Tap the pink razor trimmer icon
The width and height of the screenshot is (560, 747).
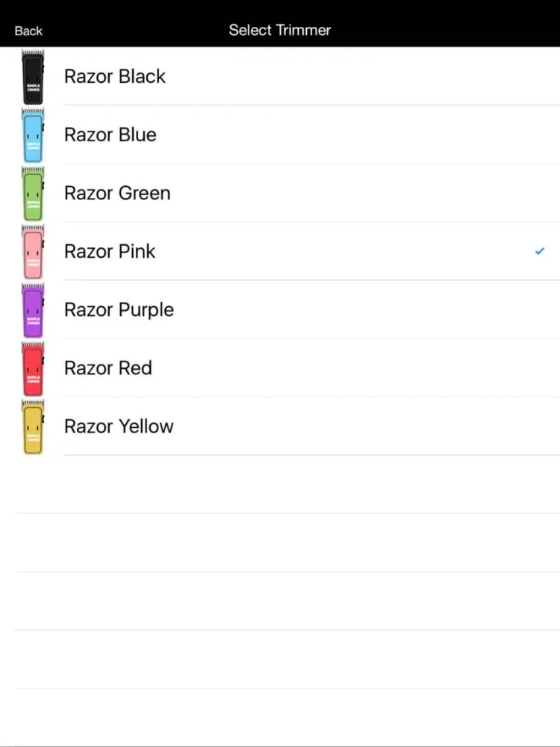(x=33, y=252)
